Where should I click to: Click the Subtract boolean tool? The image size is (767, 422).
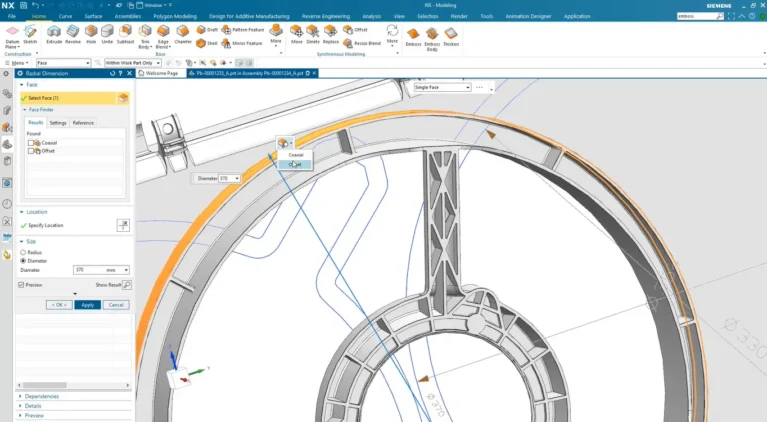pyautogui.click(x=125, y=35)
